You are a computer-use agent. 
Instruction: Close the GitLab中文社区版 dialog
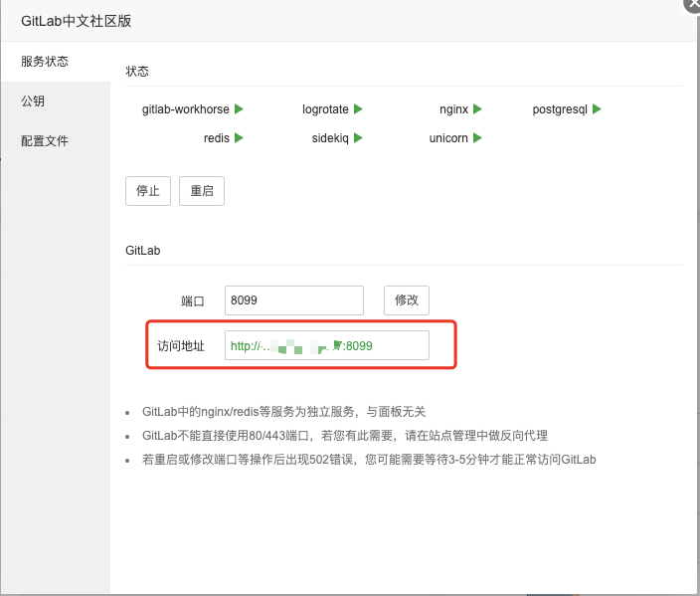point(692,4)
